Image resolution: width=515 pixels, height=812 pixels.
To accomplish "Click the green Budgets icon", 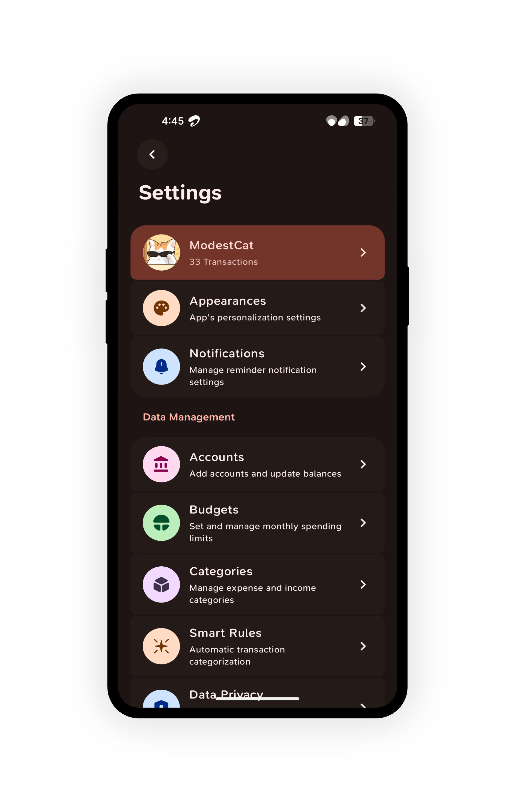I will tap(161, 523).
